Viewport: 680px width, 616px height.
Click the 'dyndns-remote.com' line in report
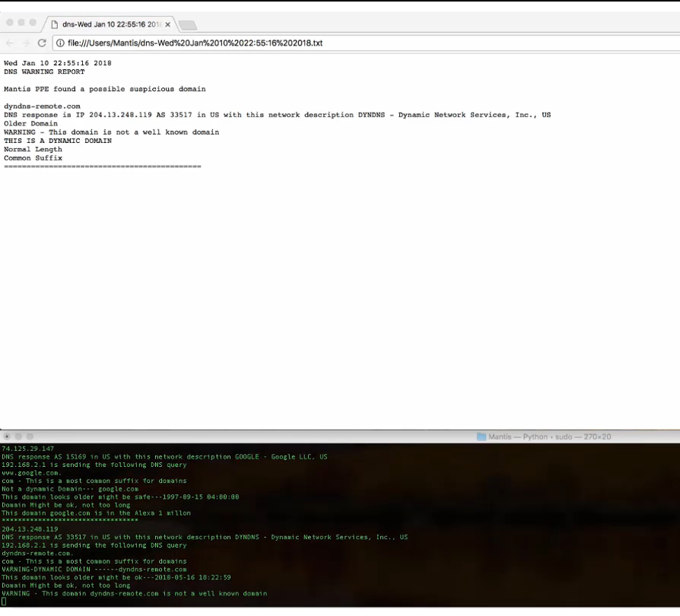42,106
